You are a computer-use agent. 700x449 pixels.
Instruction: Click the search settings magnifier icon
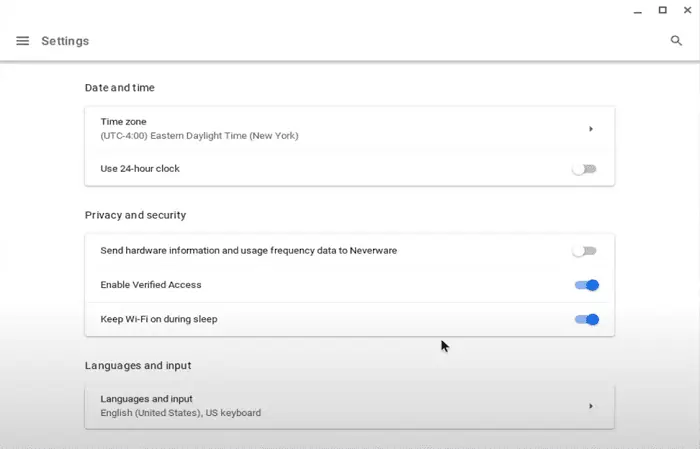click(x=676, y=41)
